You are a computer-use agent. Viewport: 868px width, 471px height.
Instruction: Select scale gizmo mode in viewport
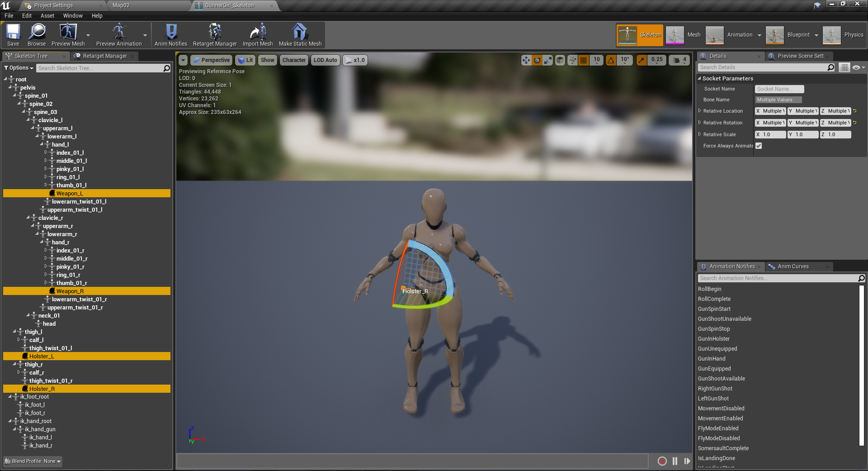coord(548,60)
